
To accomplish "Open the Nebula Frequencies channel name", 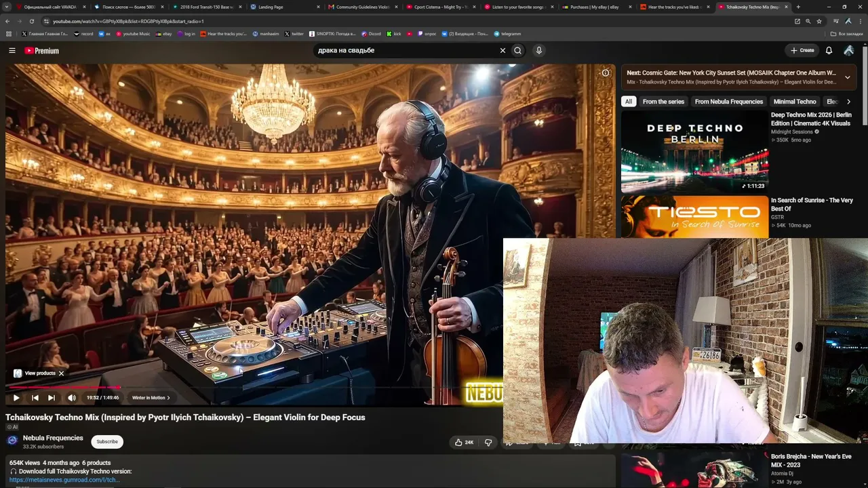I will pyautogui.click(x=53, y=438).
